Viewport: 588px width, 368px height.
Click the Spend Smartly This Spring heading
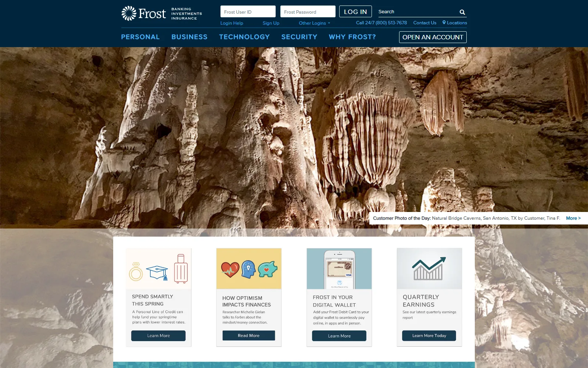[153, 300]
